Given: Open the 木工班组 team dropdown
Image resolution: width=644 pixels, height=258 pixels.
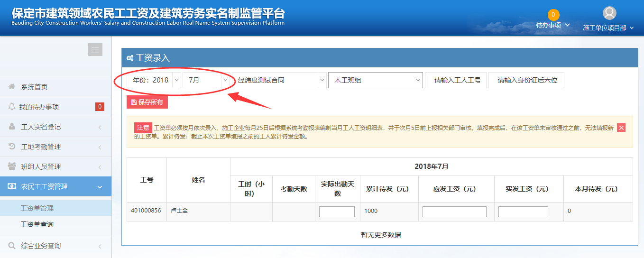Looking at the screenshot, I should 375,80.
